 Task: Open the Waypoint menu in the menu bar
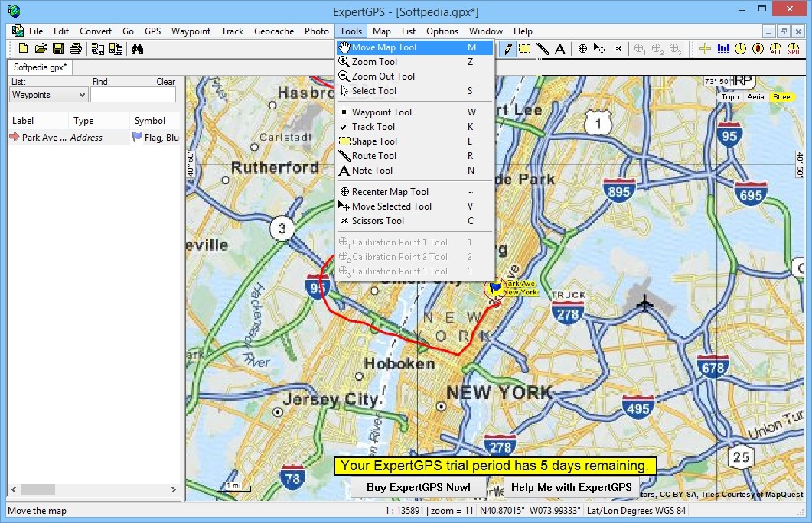click(191, 31)
